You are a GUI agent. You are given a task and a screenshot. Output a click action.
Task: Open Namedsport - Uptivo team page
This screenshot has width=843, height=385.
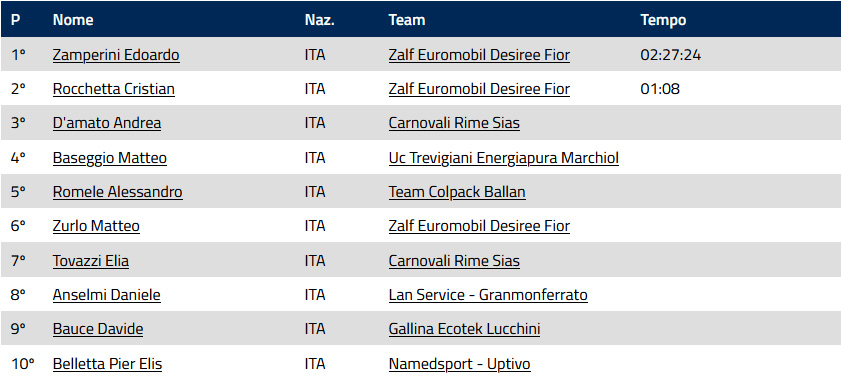pyautogui.click(x=460, y=364)
